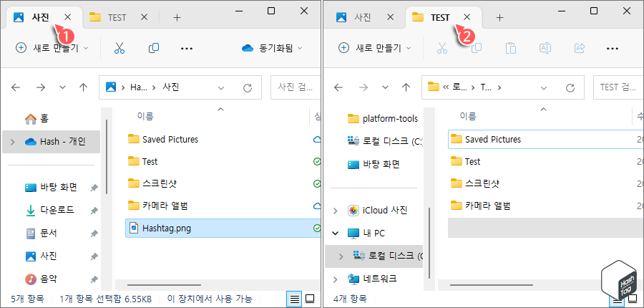Refresh the 사진 folder in left window
The image size is (644, 308).
tap(248, 87)
